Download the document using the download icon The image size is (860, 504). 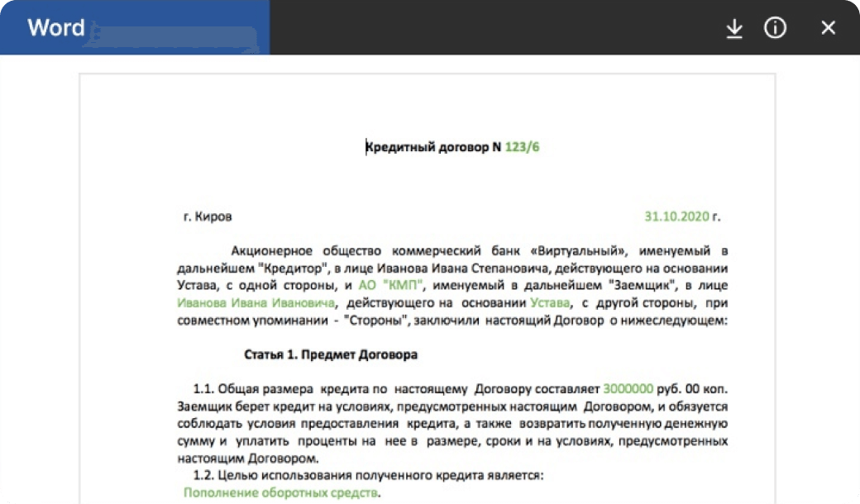(x=733, y=28)
